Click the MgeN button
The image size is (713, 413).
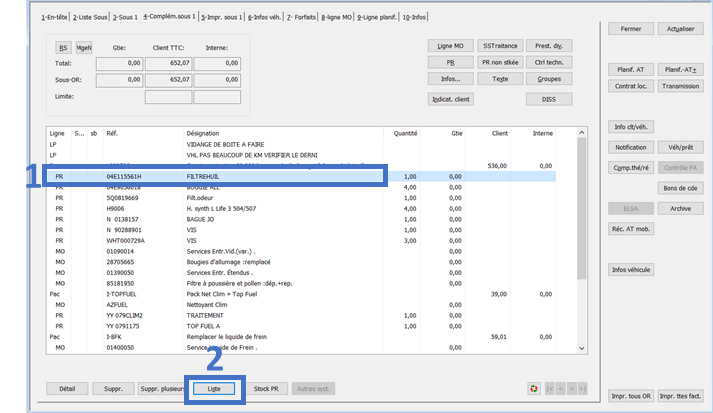[84, 47]
